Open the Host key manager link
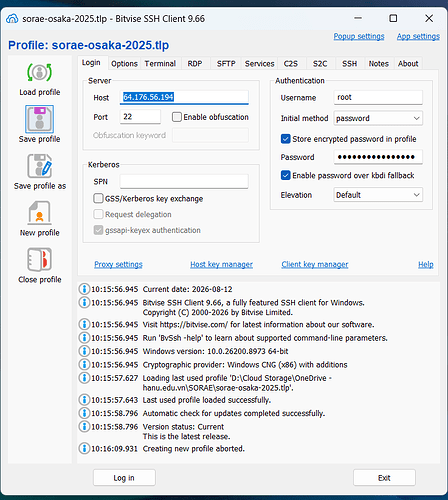This screenshot has height=500, width=448. pyautogui.click(x=221, y=264)
